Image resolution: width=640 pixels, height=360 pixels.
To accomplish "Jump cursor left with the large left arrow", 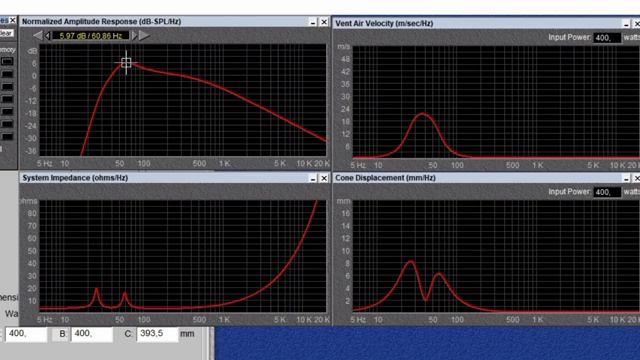I will (x=38, y=36).
